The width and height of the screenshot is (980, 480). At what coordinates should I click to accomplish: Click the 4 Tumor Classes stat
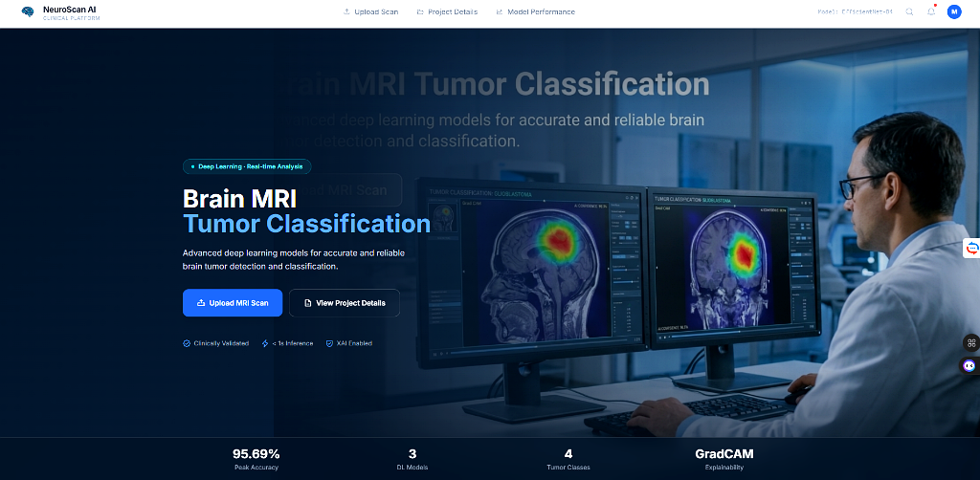coord(568,459)
